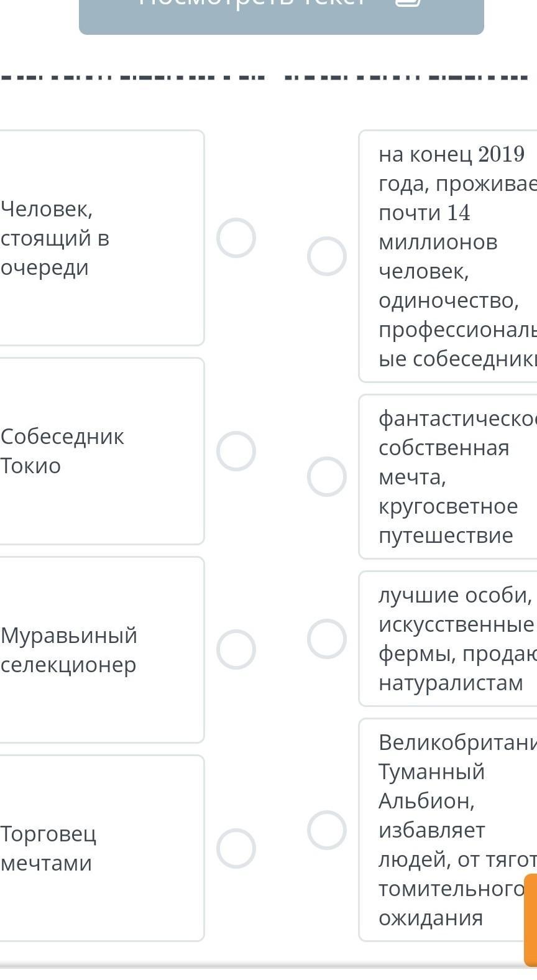Click the orange tab at the bottom right edge
Image resolution: width=537 pixels, height=980 pixels.
[530, 919]
